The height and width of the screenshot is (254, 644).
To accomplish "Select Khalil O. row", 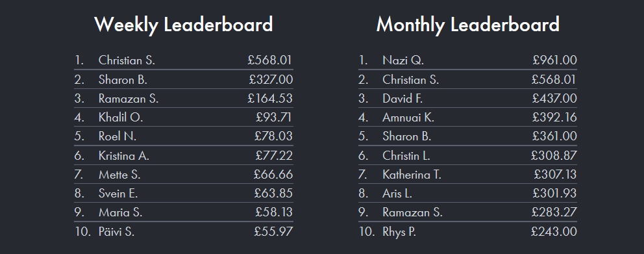I will pyautogui.click(x=184, y=118).
